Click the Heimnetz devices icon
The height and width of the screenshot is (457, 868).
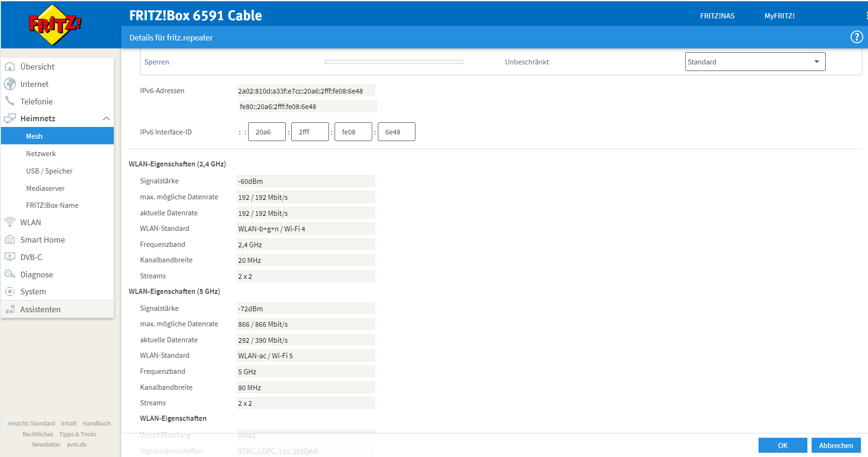(x=10, y=118)
